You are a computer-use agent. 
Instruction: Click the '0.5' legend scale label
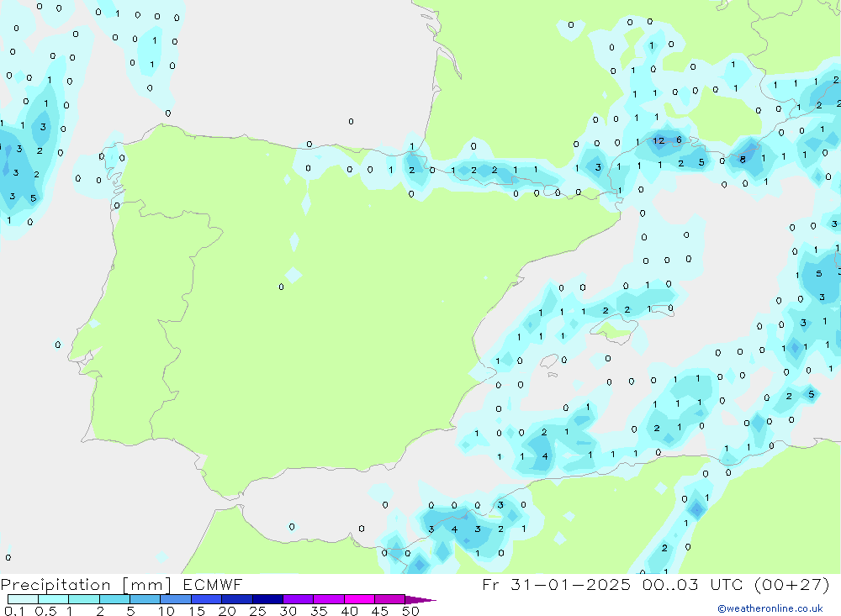pyautogui.click(x=45, y=611)
